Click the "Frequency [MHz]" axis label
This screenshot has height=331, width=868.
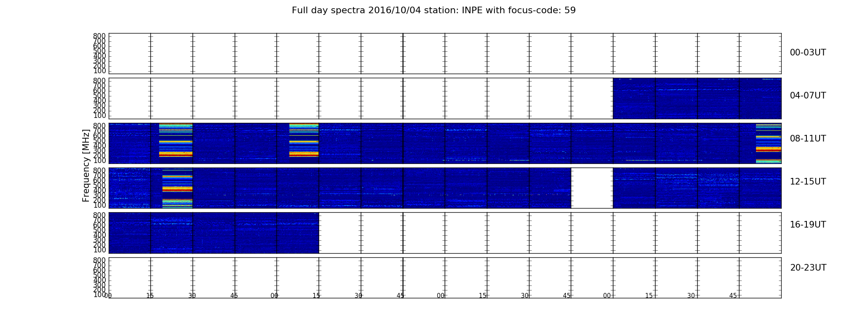(x=86, y=165)
